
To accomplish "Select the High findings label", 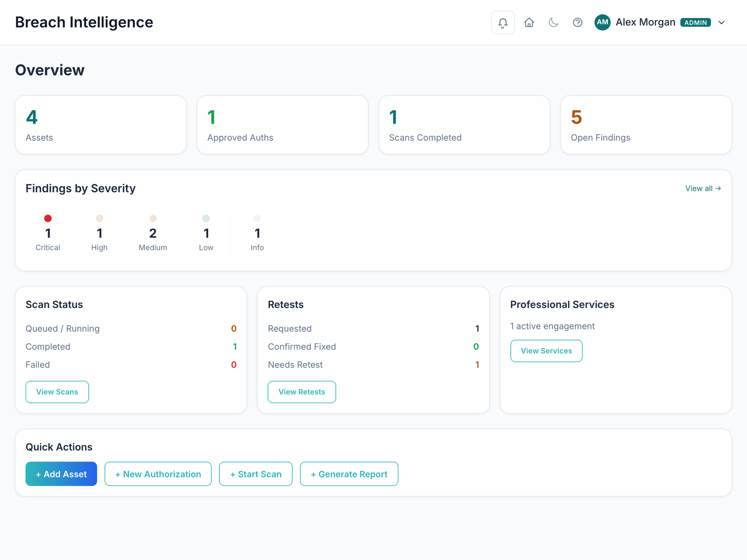I will [99, 247].
